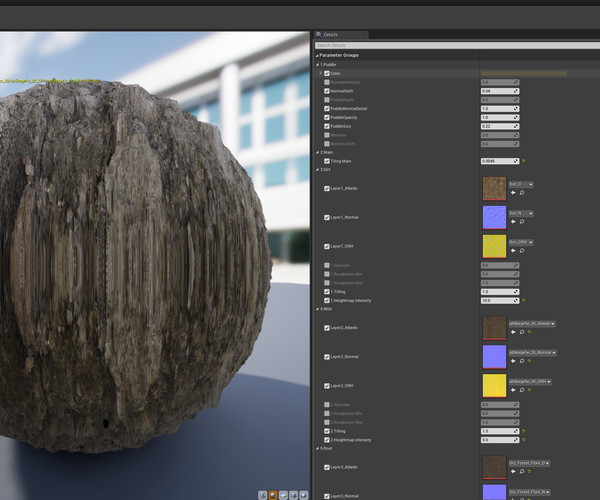Viewport: 600px width, 500px height.
Task: Open the Soil_D texture dropdown
Action: (x=521, y=184)
